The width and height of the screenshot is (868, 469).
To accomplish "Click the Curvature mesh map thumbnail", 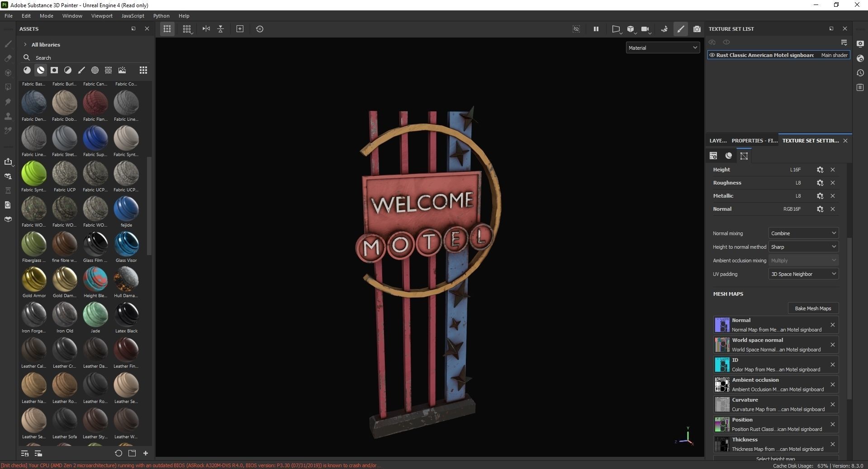I will (x=722, y=404).
